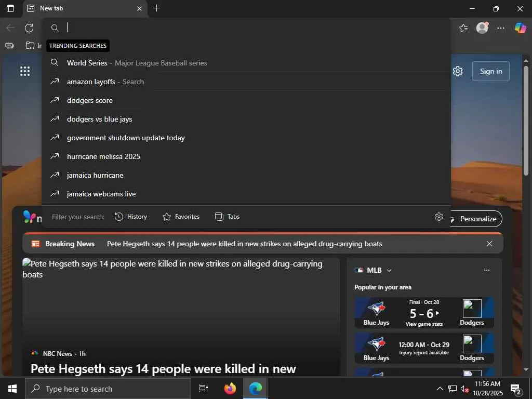Image resolution: width=532 pixels, height=399 pixels.
Task: Click the scrollbar up arrow
Action: [x=526, y=61]
